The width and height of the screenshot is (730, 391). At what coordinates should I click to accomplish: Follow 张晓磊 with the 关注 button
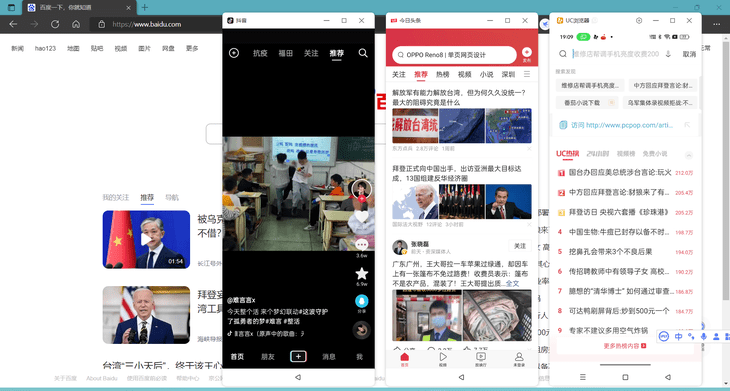[x=520, y=246]
